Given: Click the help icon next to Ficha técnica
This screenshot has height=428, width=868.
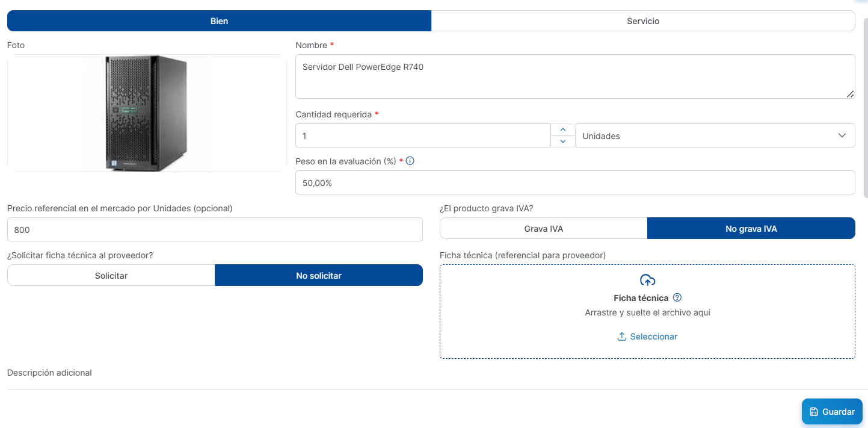Looking at the screenshot, I should pyautogui.click(x=677, y=297).
